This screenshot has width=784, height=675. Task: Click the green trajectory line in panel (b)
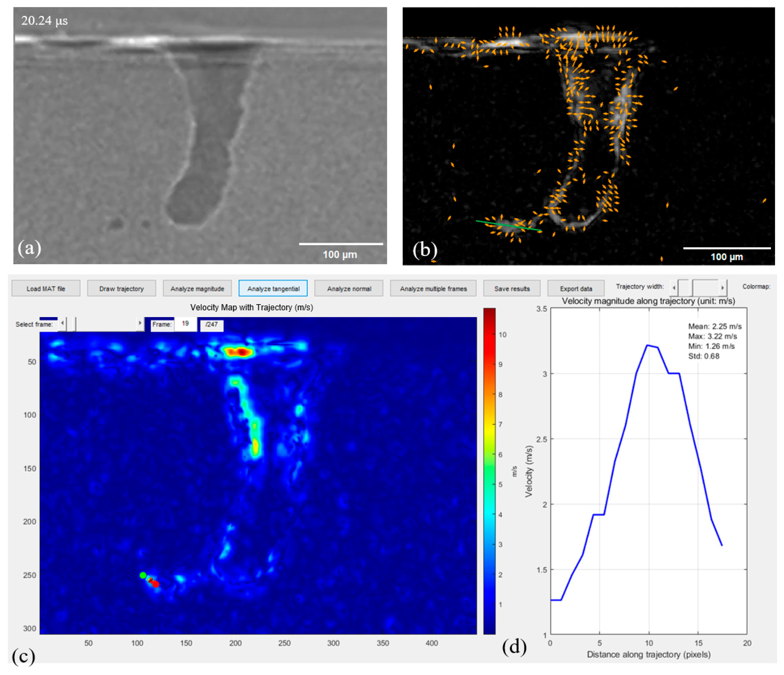pos(509,225)
